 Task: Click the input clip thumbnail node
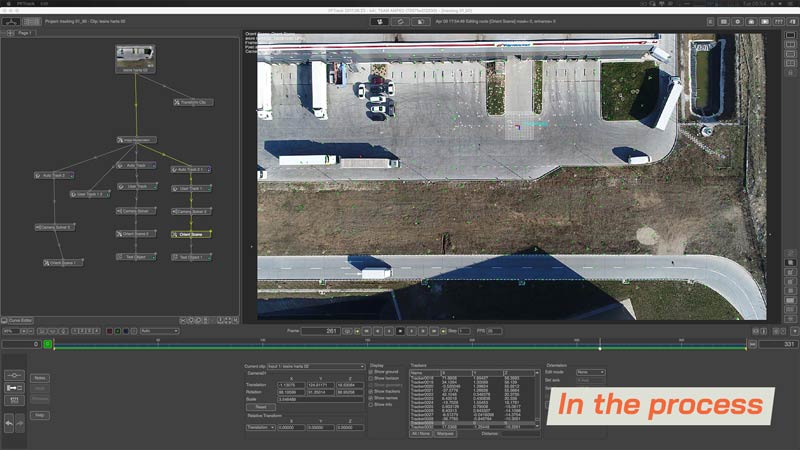(x=135, y=58)
